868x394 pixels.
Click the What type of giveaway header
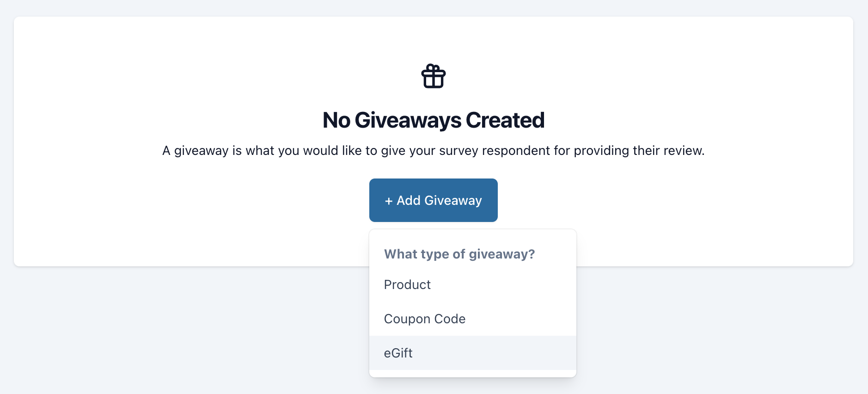tap(459, 254)
